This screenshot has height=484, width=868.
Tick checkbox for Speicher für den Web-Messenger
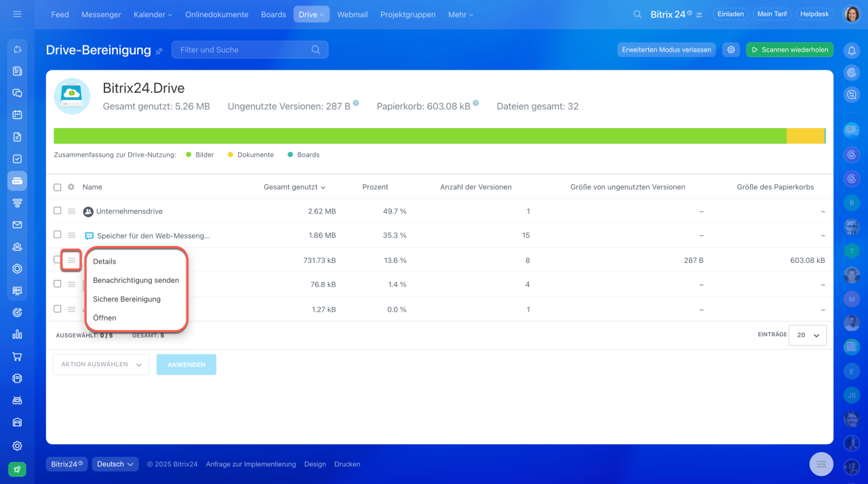(x=58, y=235)
